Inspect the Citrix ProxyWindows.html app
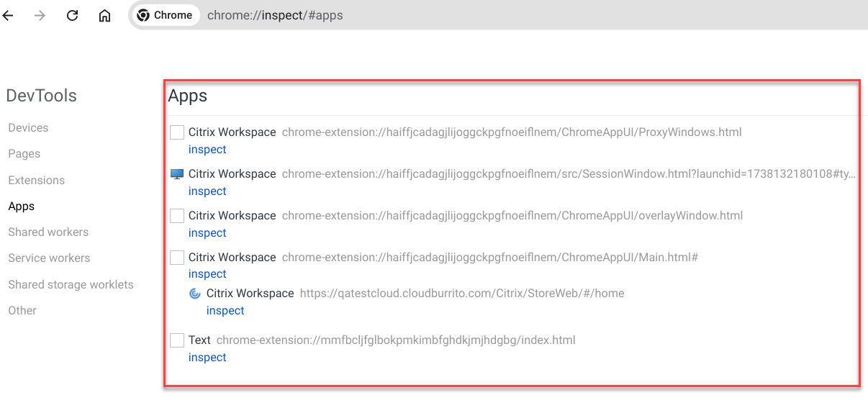868x413 pixels. 207,150
